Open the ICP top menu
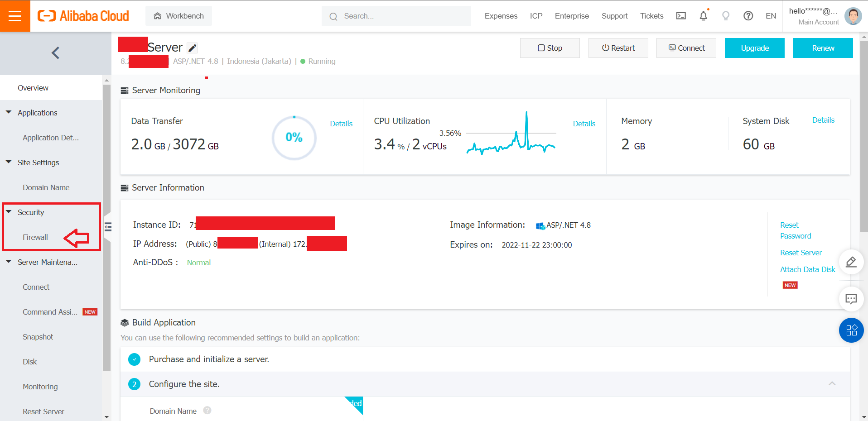 (x=536, y=16)
